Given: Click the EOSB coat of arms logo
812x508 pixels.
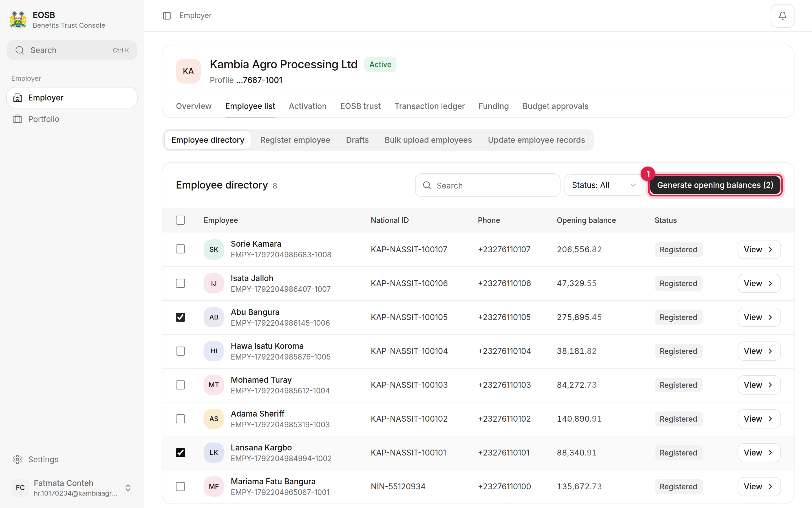Looking at the screenshot, I should (x=18, y=20).
